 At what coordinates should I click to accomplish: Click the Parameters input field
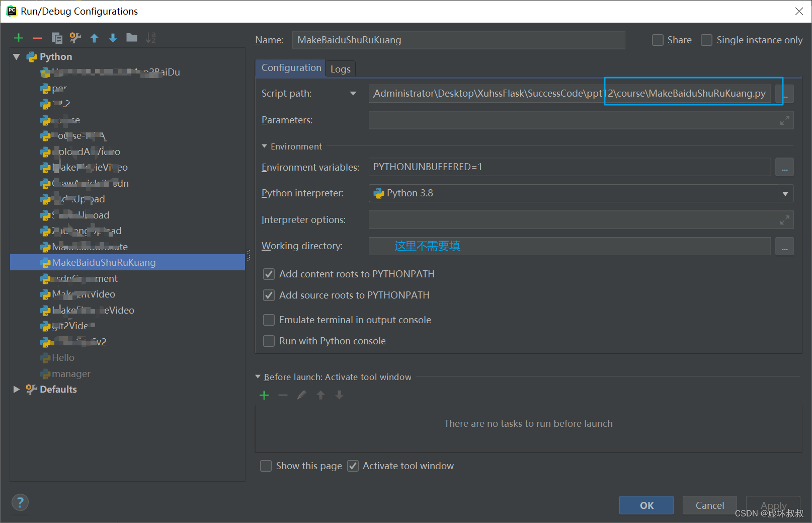(x=581, y=120)
